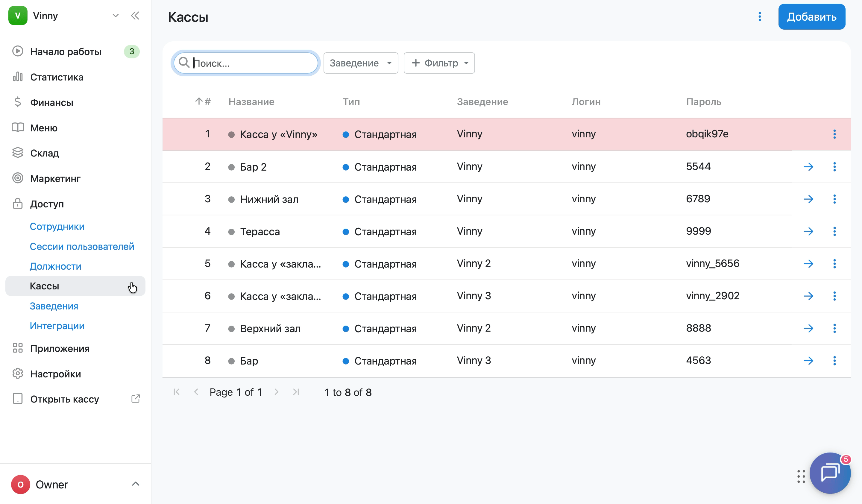
Task: Click the external link icon beside Открыть кассу
Action: [x=136, y=399]
